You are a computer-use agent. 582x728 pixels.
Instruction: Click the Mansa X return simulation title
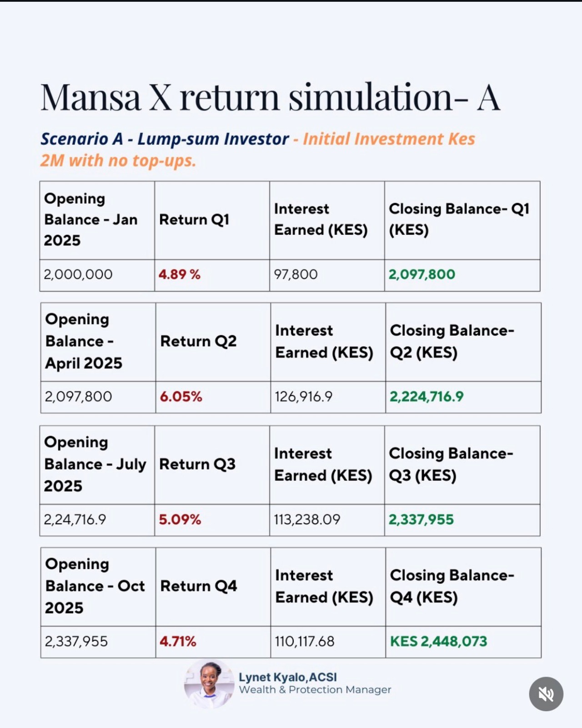pos(270,97)
